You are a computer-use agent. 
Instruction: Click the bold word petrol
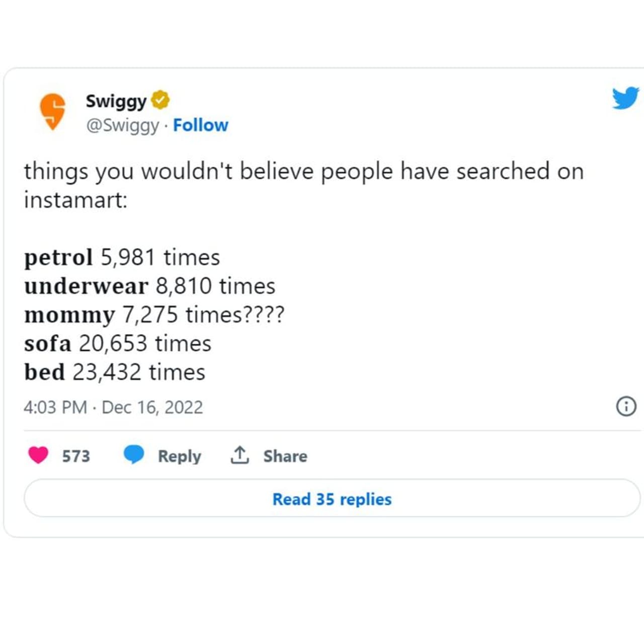(x=58, y=257)
